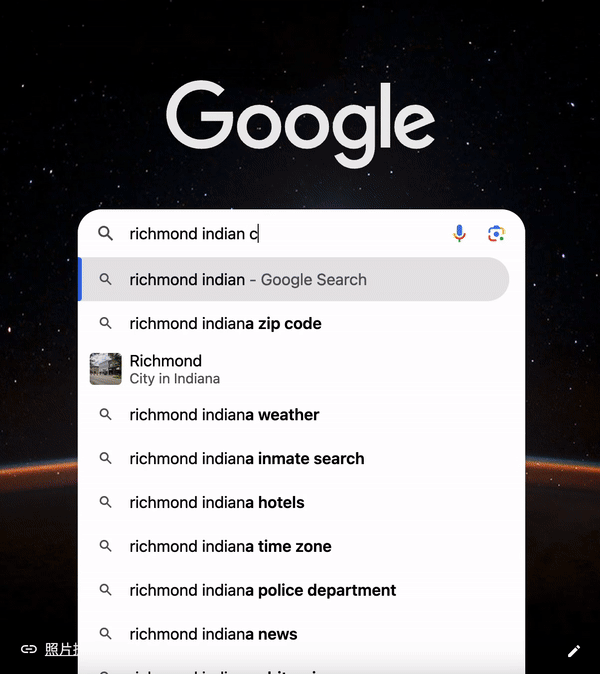Screen dimensions: 600x674
Task: Open Google Lens image search icon
Action: (x=496, y=233)
